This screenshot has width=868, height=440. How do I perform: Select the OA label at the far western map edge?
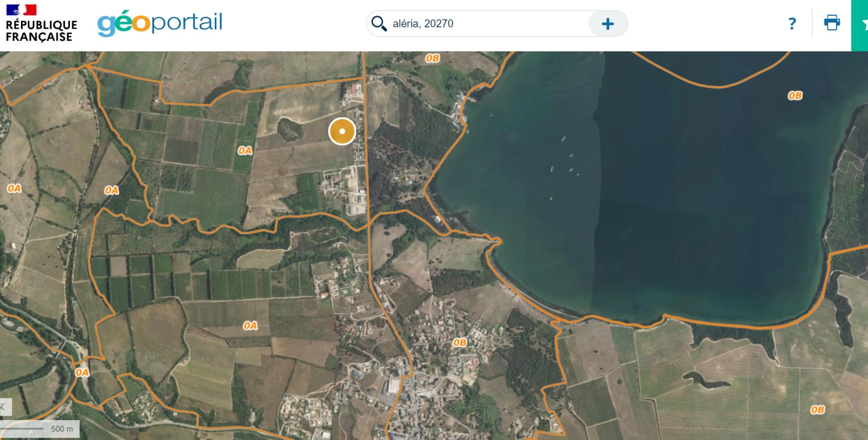tap(14, 188)
